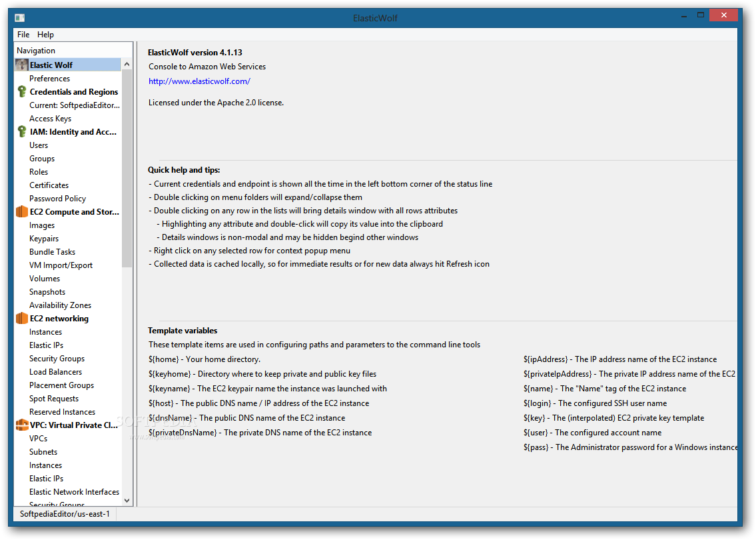Screen dimensions: 756x540
Task: Select Elastic Network Interfaces in navigation
Action: point(74,492)
